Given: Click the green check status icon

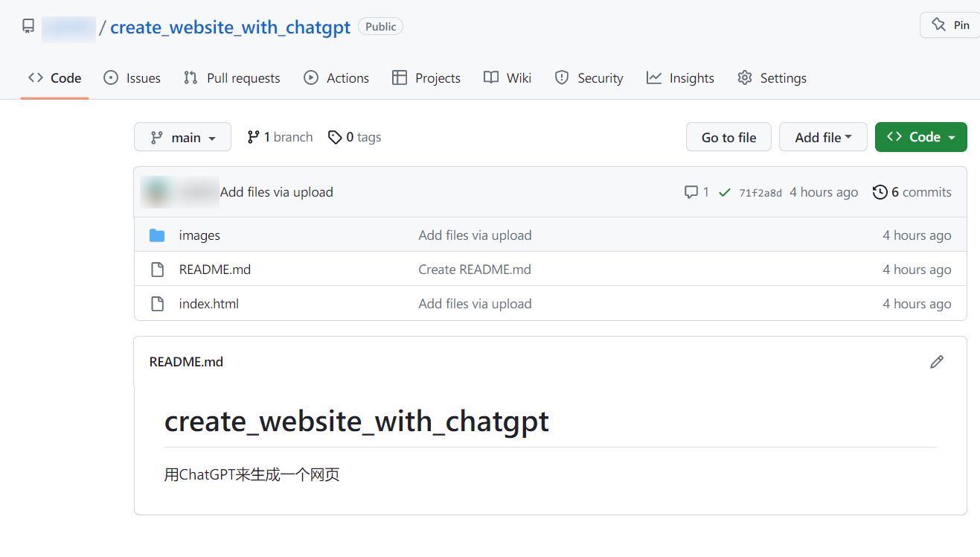Looking at the screenshot, I should pyautogui.click(x=724, y=192).
